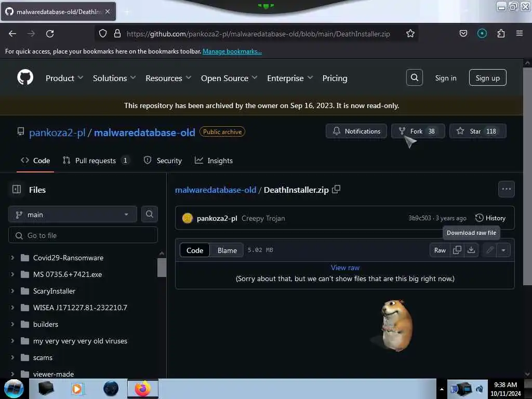532x399 pixels.
Task: Open Firefox hamburger application menu
Action: (x=519, y=34)
